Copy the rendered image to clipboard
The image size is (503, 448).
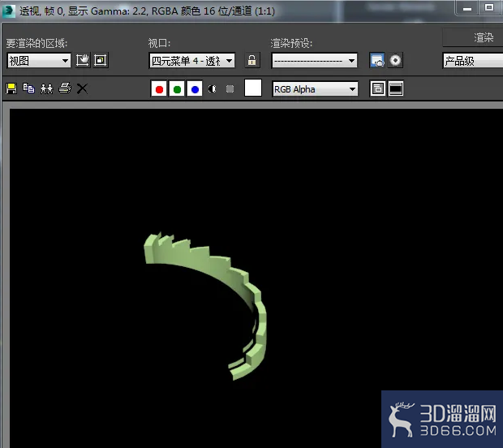pyautogui.click(x=29, y=88)
